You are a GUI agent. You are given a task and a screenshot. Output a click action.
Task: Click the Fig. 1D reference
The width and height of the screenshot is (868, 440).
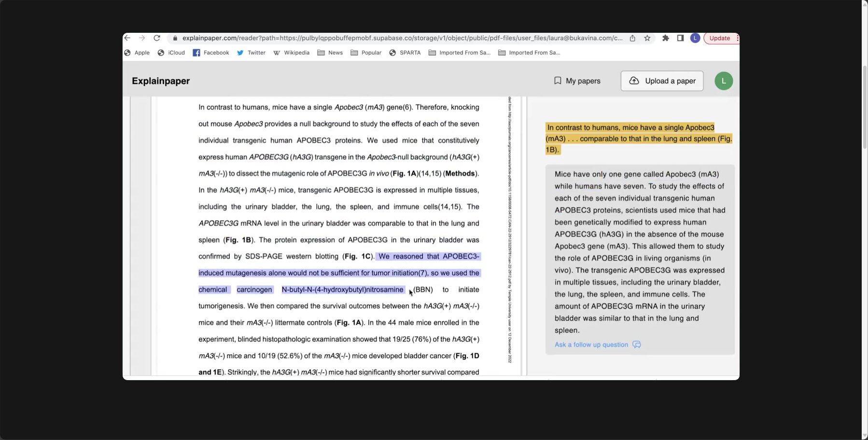467,356
